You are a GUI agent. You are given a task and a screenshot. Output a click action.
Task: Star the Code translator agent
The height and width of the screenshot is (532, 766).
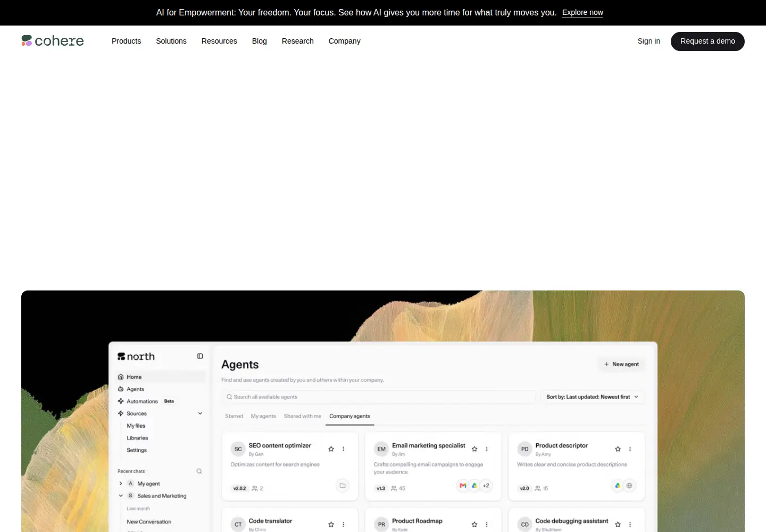(331, 525)
